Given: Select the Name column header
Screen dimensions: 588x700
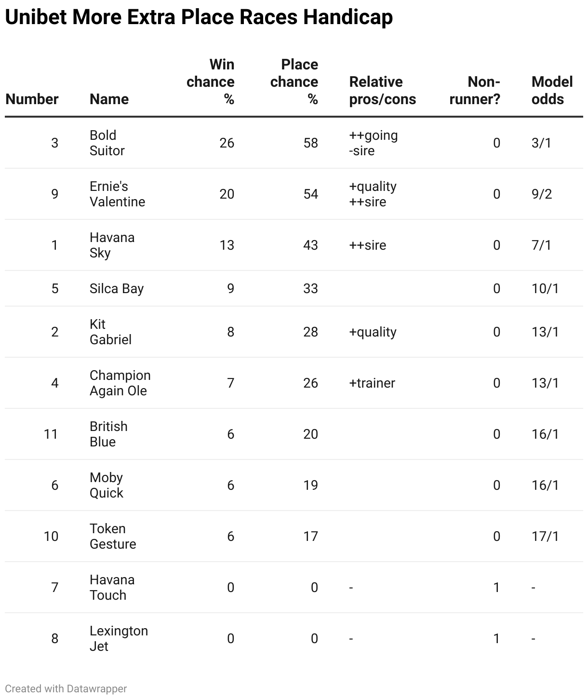Looking at the screenshot, I should (x=109, y=99).
